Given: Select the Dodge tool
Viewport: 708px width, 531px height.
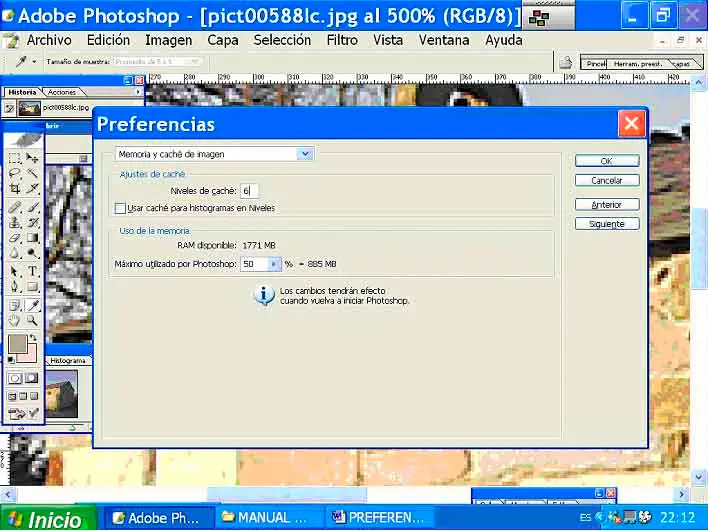Looking at the screenshot, I should [32, 253].
